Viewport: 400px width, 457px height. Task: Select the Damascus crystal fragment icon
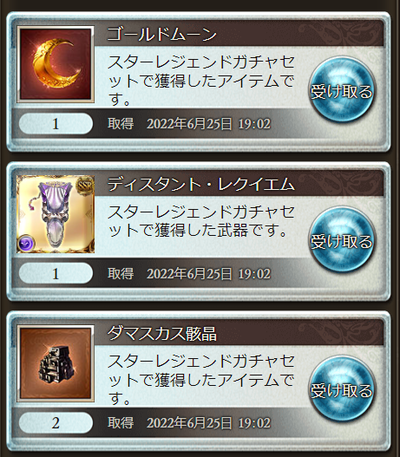point(56,363)
